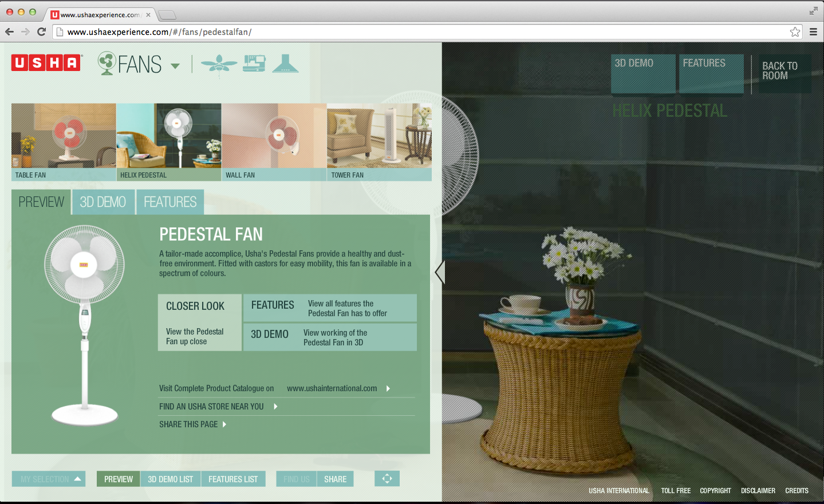Reload the page
The width and height of the screenshot is (824, 504).
[41, 32]
